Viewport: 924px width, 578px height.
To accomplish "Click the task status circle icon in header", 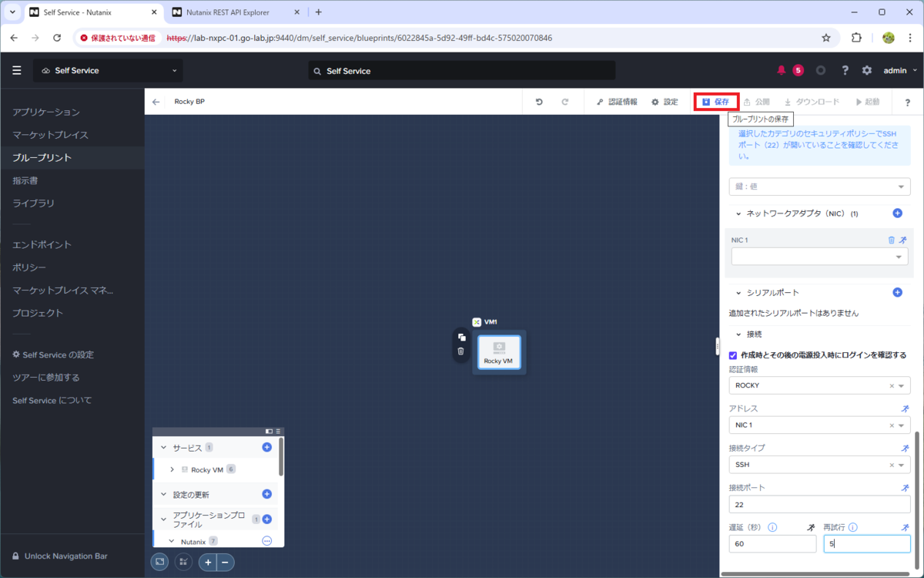I will click(821, 70).
